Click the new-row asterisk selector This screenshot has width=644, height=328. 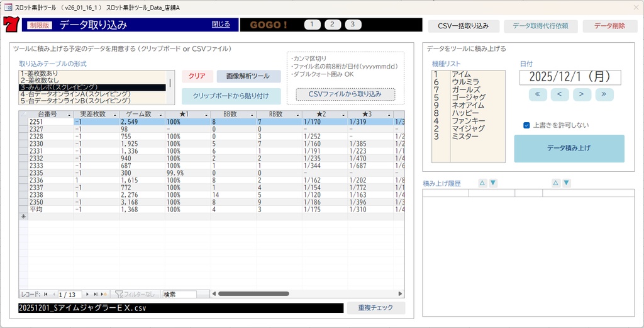pos(23,217)
